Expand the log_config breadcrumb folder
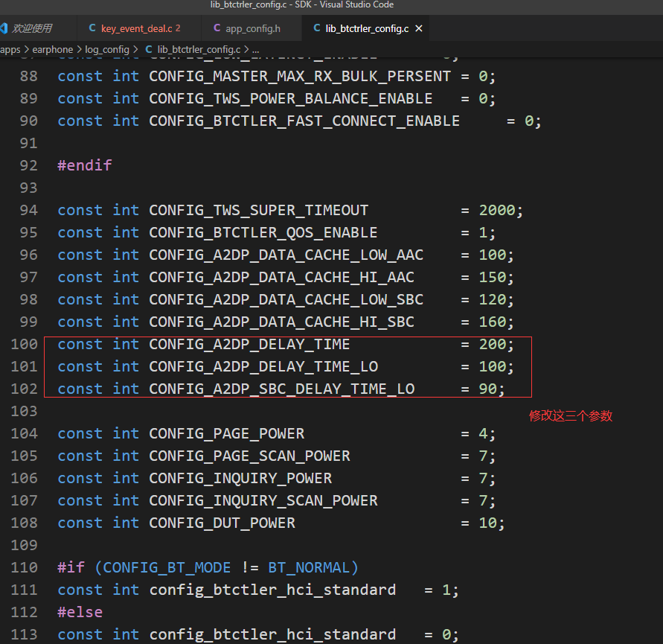 [x=107, y=49]
